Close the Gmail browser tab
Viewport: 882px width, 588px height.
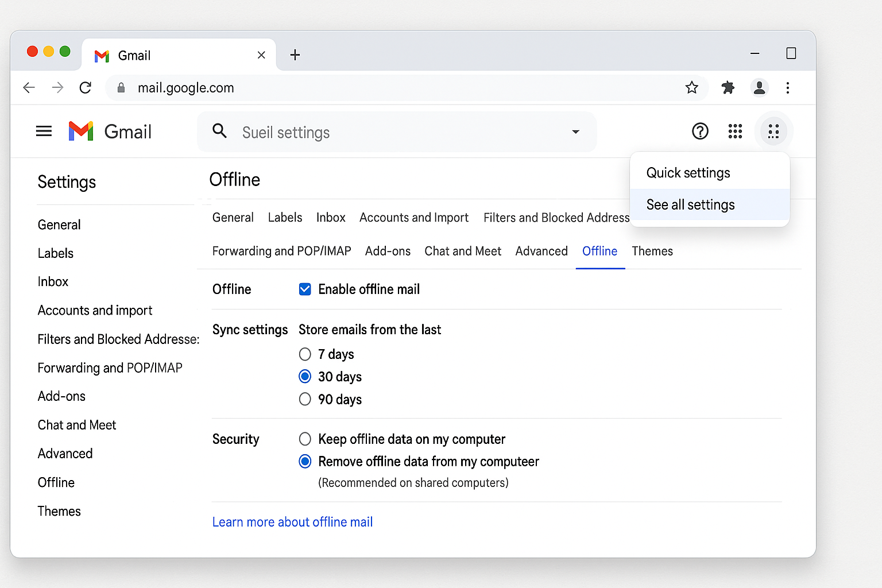click(x=261, y=55)
